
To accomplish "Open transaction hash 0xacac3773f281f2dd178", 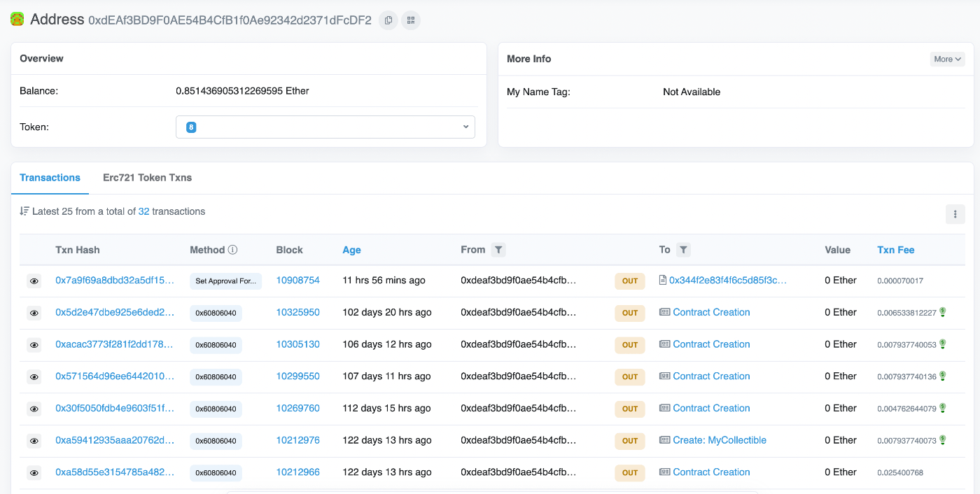I will pos(115,344).
